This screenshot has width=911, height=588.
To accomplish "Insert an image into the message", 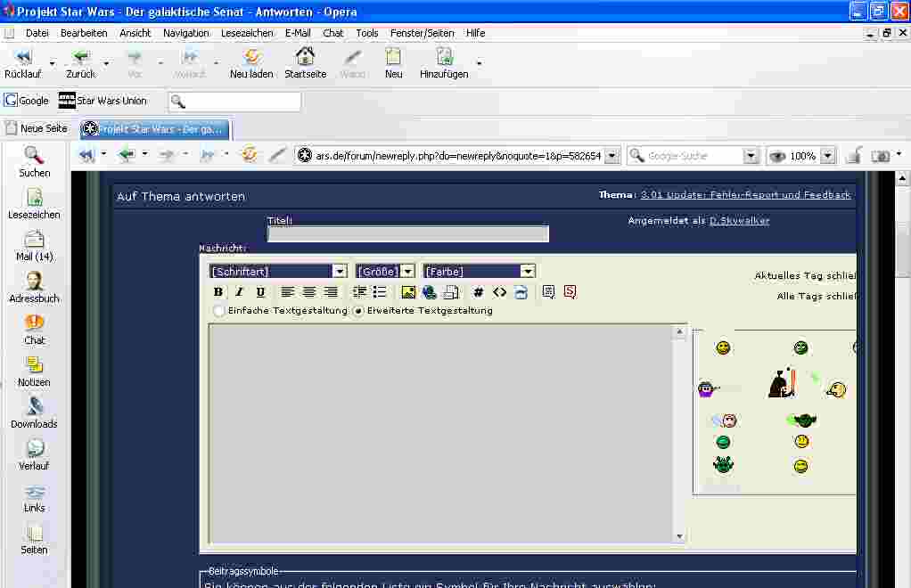I will (408, 292).
